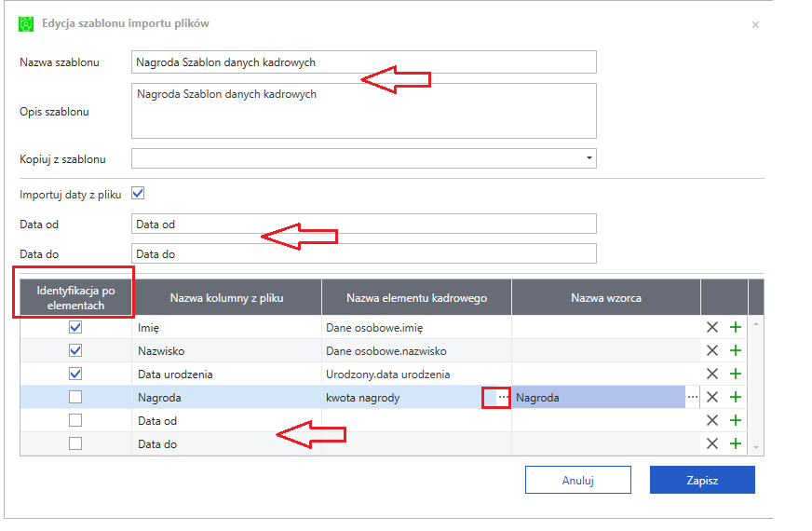Delete the Imię row with X icon
The width and height of the screenshot is (812, 531).
click(712, 327)
